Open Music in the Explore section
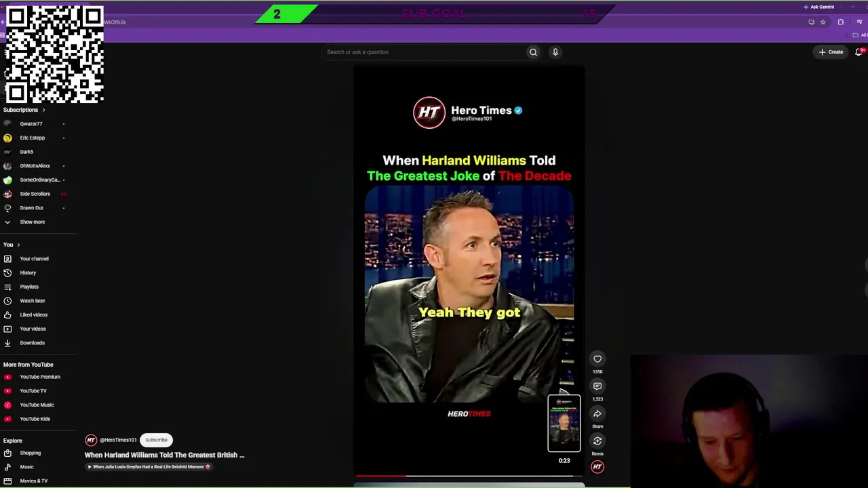868x488 pixels. 27,467
